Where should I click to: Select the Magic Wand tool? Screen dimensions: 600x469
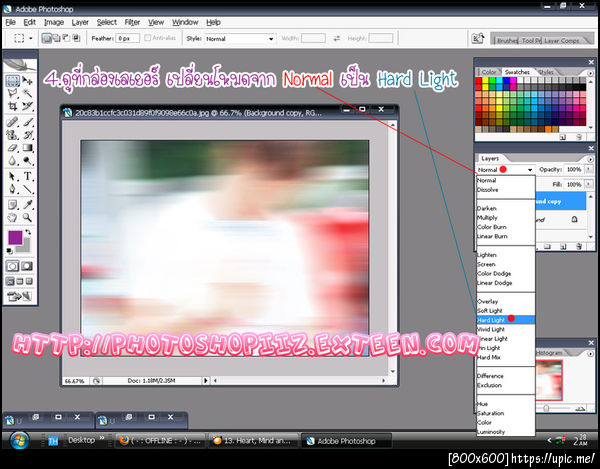tap(27, 93)
